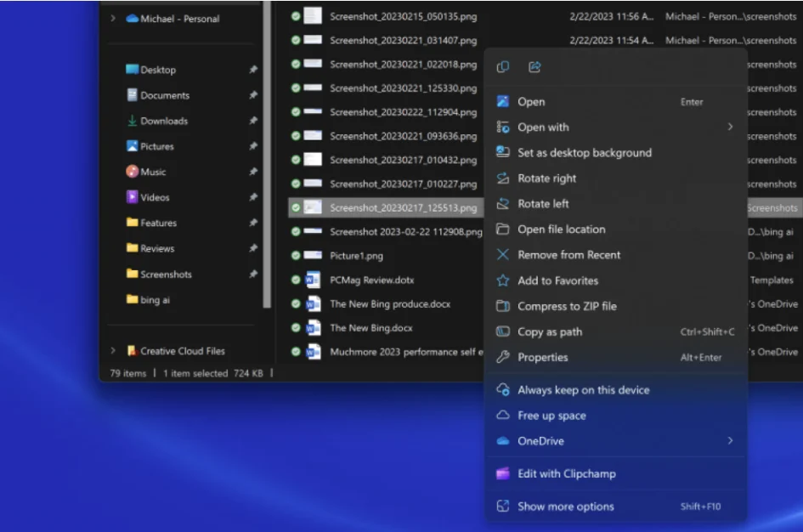
Task: Open Desktop in the sidebar
Action: (x=158, y=70)
